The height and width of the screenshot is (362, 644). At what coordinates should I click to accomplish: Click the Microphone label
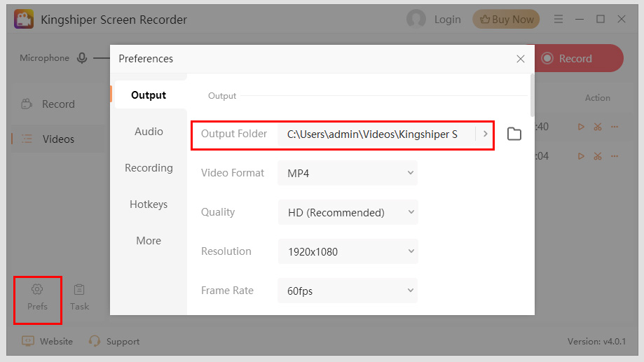(x=44, y=58)
